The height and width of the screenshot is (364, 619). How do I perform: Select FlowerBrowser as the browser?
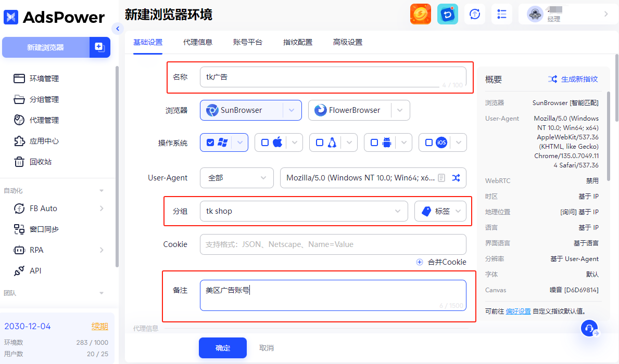(349, 110)
